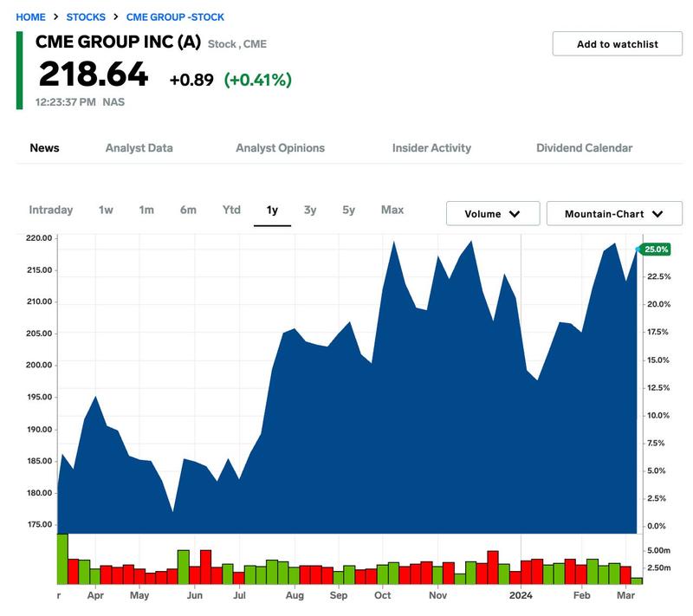Click the 220.00 price axis label

point(39,238)
